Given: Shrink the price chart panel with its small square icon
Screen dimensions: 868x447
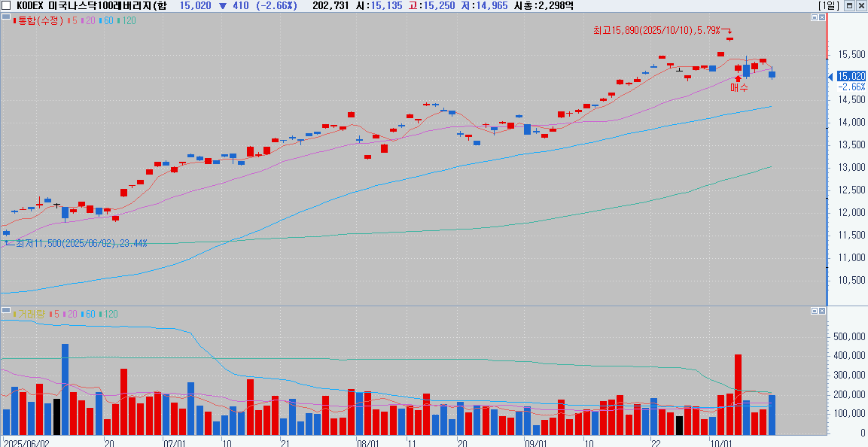Looking at the screenshot, I should click(x=815, y=17).
